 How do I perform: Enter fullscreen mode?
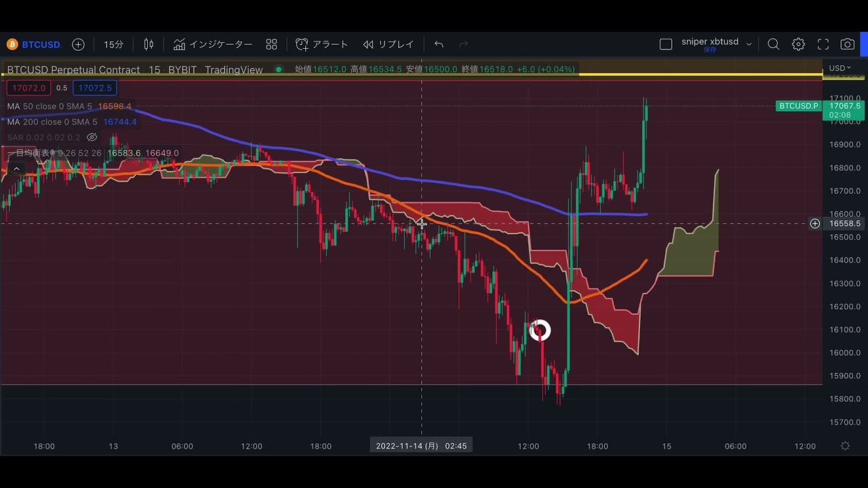click(823, 44)
